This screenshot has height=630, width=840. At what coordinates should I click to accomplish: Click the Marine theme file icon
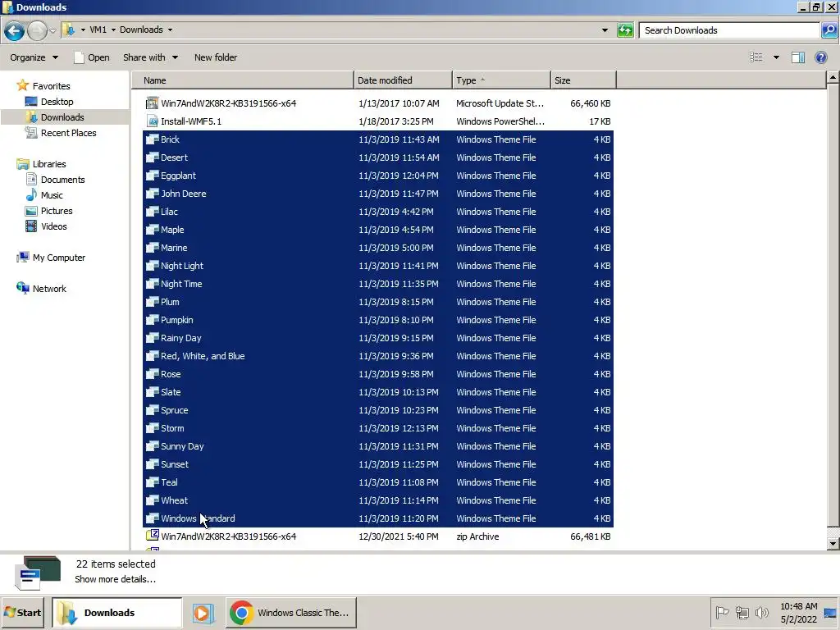point(153,248)
